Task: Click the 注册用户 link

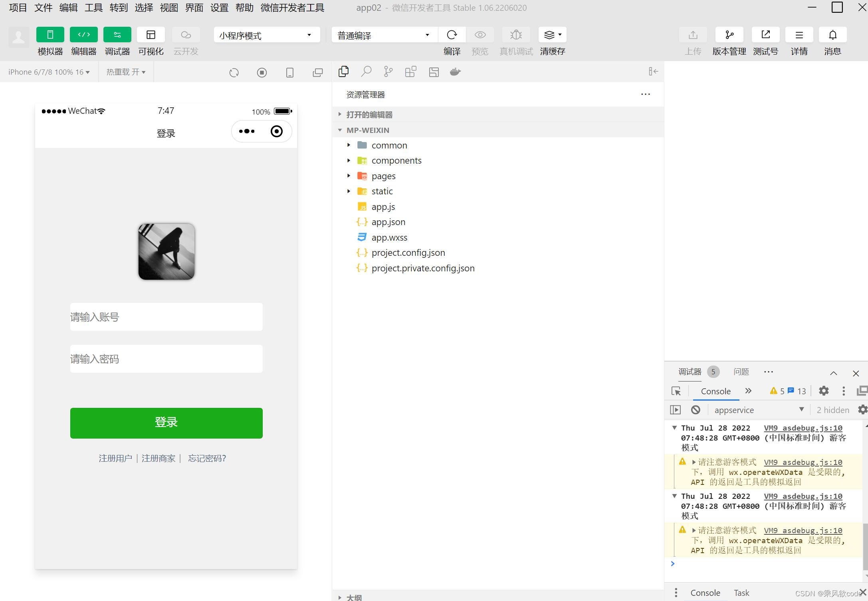Action: (115, 458)
